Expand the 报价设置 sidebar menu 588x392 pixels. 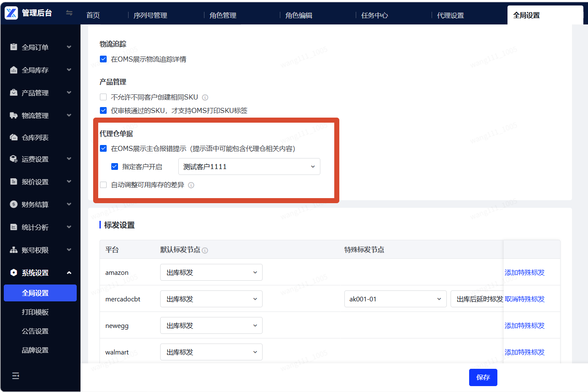tap(69, 182)
